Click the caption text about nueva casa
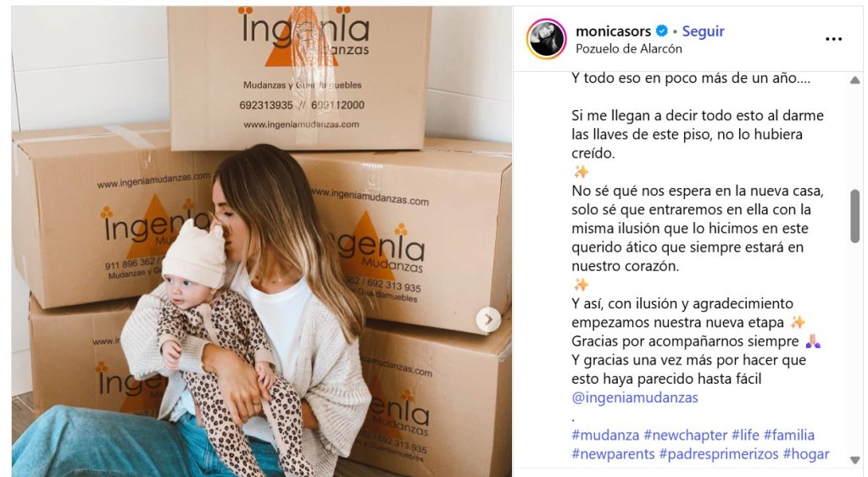Image resolution: width=868 pixels, height=477 pixels. click(698, 228)
